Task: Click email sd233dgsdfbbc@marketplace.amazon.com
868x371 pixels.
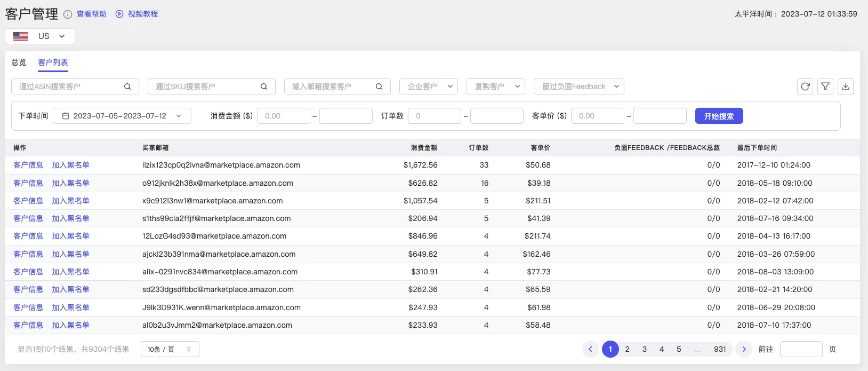Action: (218, 289)
